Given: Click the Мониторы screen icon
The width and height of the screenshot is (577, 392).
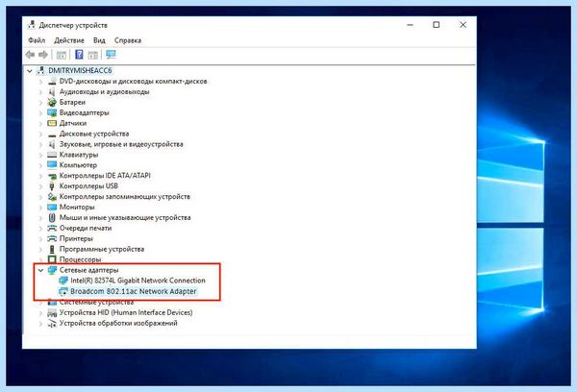Looking at the screenshot, I should click(52, 208).
